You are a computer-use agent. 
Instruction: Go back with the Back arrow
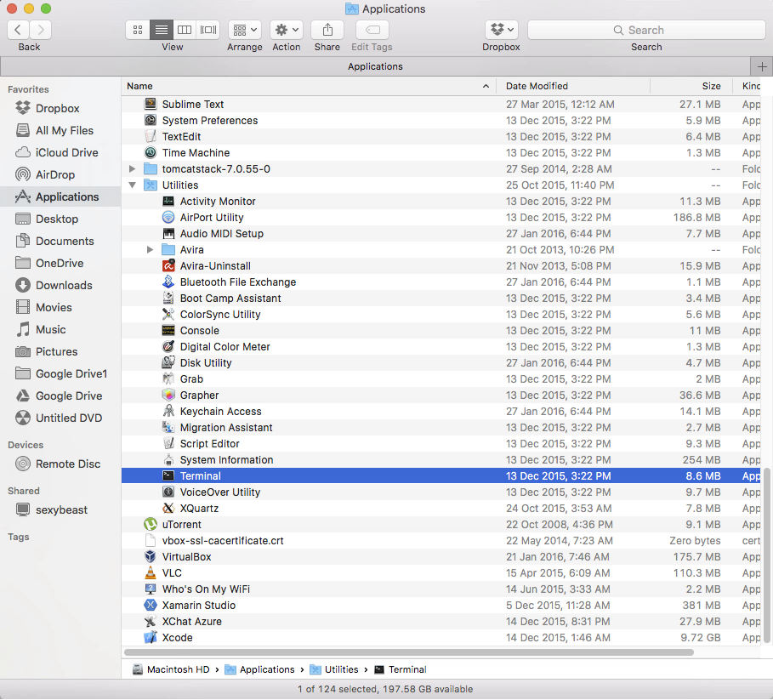[x=18, y=30]
